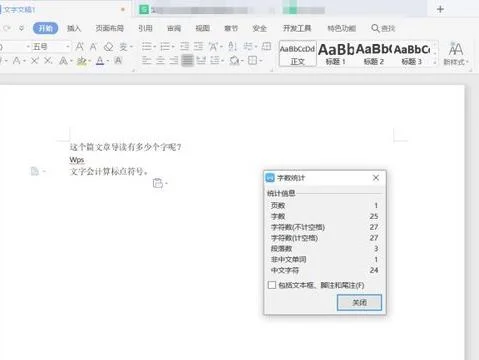Screen dimensions: 479x360
Task: Set the paragraph line spacing
Action: [x=215, y=60]
